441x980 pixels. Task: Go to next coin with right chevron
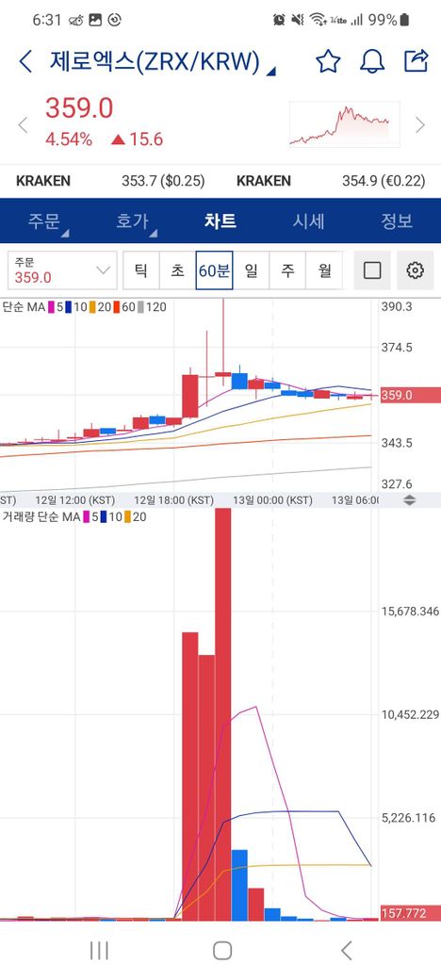click(x=420, y=125)
